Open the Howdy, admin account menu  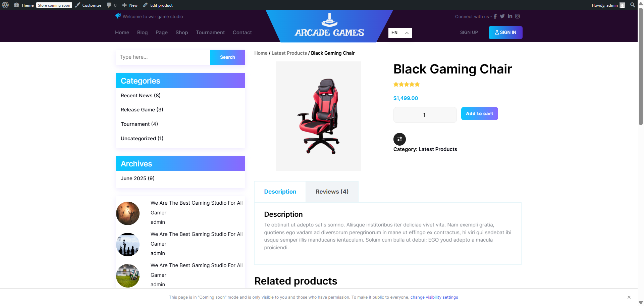tap(608, 5)
